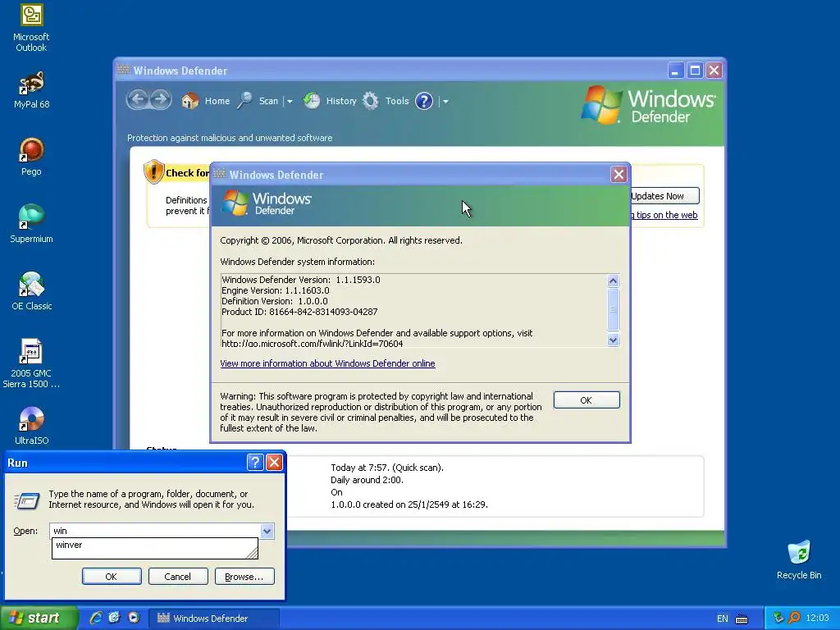The width and height of the screenshot is (840, 630).
Task: Start a Scan from Defender toolbar
Action: coord(258,101)
